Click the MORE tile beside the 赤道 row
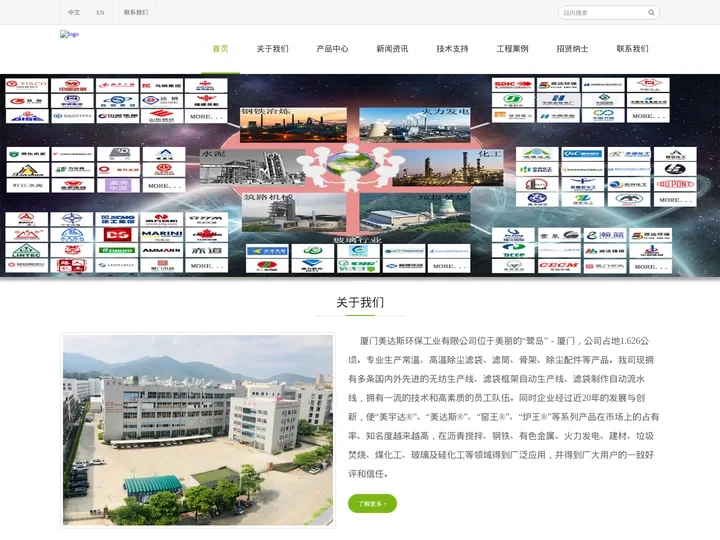 click(206, 266)
